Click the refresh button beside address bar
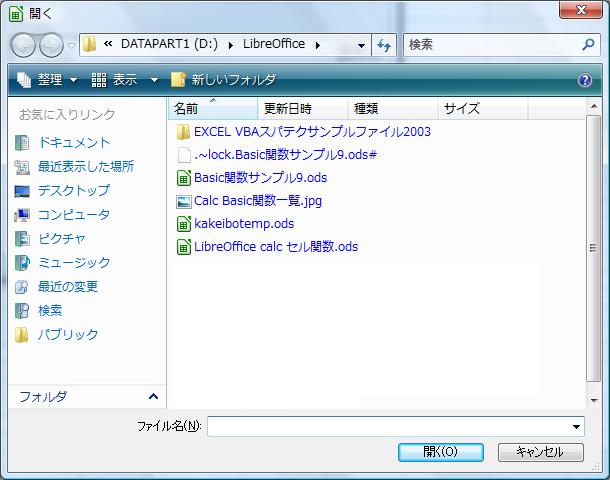 tap(384, 46)
